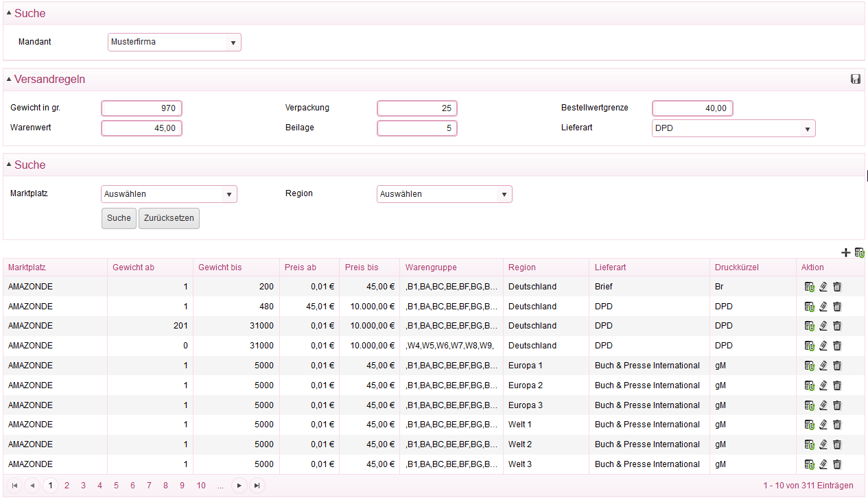This screenshot has height=500, width=868.
Task: Click the Suche button beside Zurücksetzen
Action: 119,218
